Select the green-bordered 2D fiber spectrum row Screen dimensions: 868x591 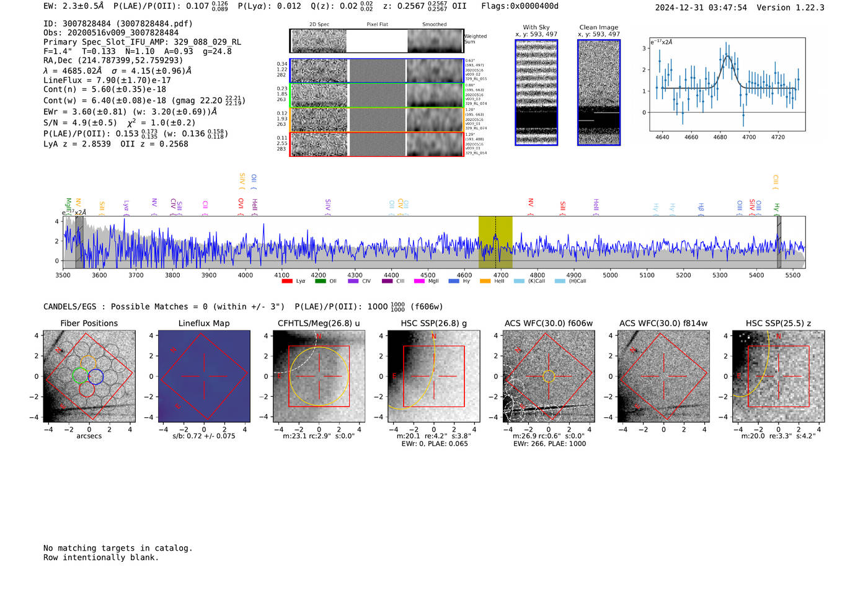click(376, 95)
